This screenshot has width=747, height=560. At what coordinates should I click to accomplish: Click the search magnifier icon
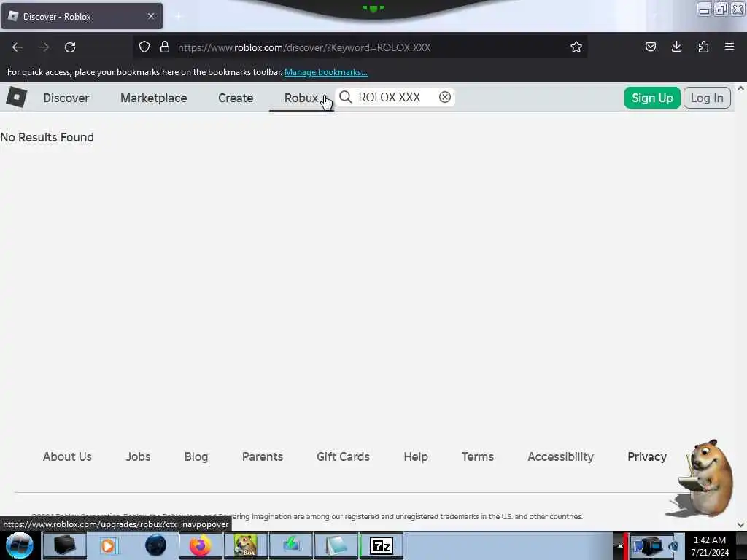click(x=346, y=97)
